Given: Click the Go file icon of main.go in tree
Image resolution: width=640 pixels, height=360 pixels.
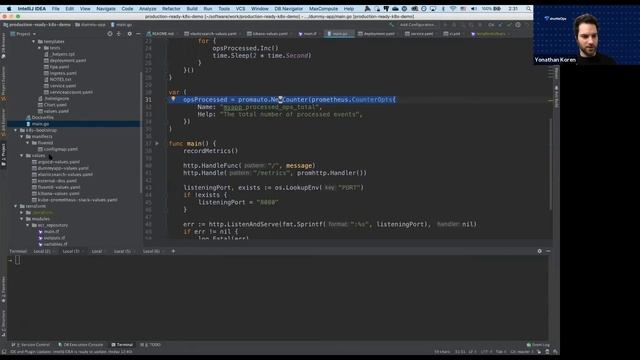Looking at the screenshot, I should (28, 124).
